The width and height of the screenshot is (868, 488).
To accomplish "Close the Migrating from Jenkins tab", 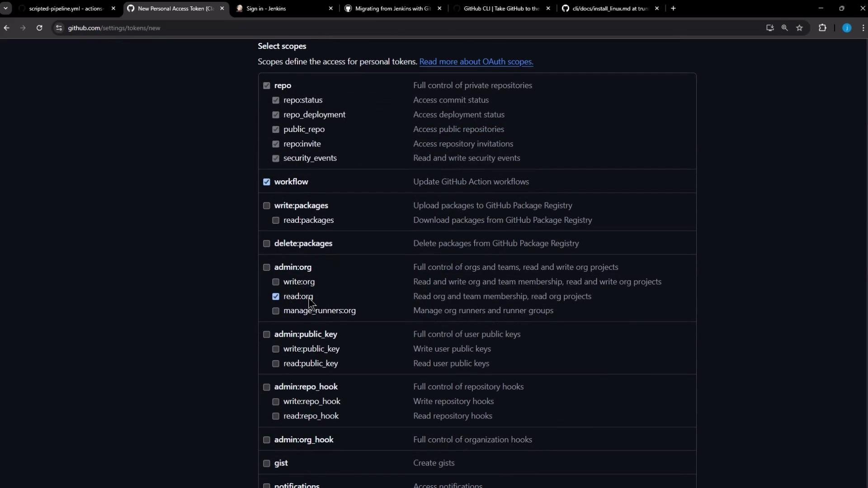I will 439,9.
